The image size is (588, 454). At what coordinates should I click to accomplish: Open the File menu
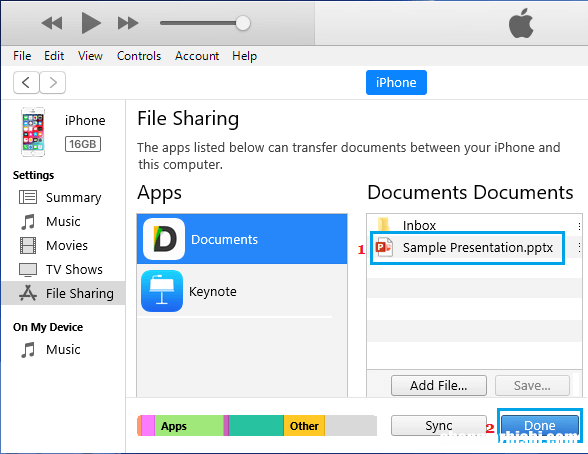click(x=22, y=56)
